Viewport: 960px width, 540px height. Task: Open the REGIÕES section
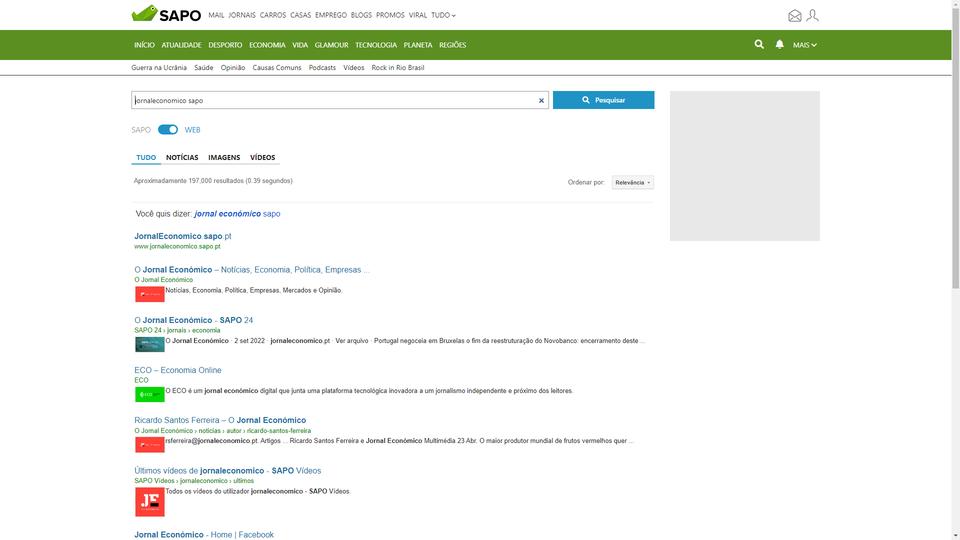[x=452, y=45]
